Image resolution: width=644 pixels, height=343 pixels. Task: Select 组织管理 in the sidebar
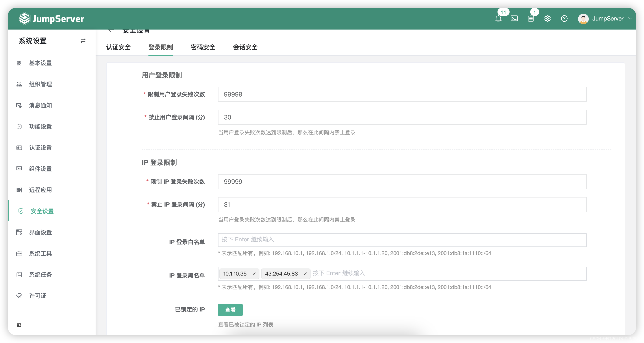[x=41, y=84]
